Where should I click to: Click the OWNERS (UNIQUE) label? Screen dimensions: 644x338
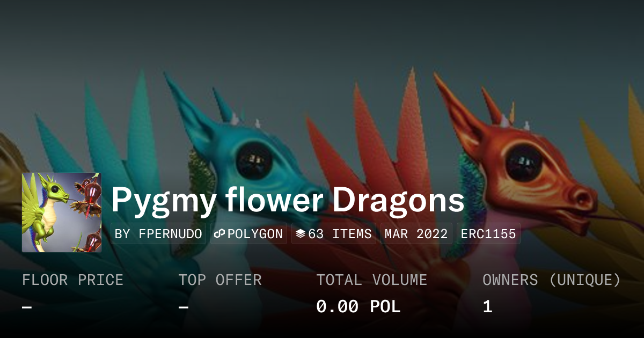(552, 280)
